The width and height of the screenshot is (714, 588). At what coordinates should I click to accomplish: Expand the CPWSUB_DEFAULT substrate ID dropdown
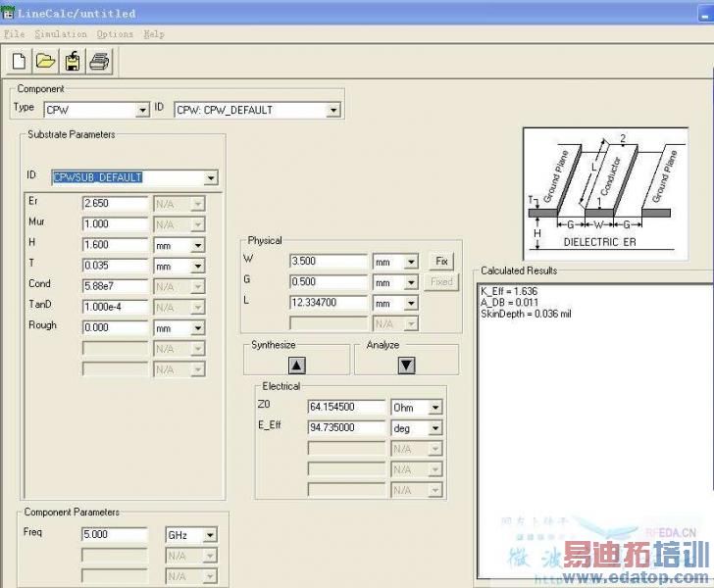[x=211, y=177]
